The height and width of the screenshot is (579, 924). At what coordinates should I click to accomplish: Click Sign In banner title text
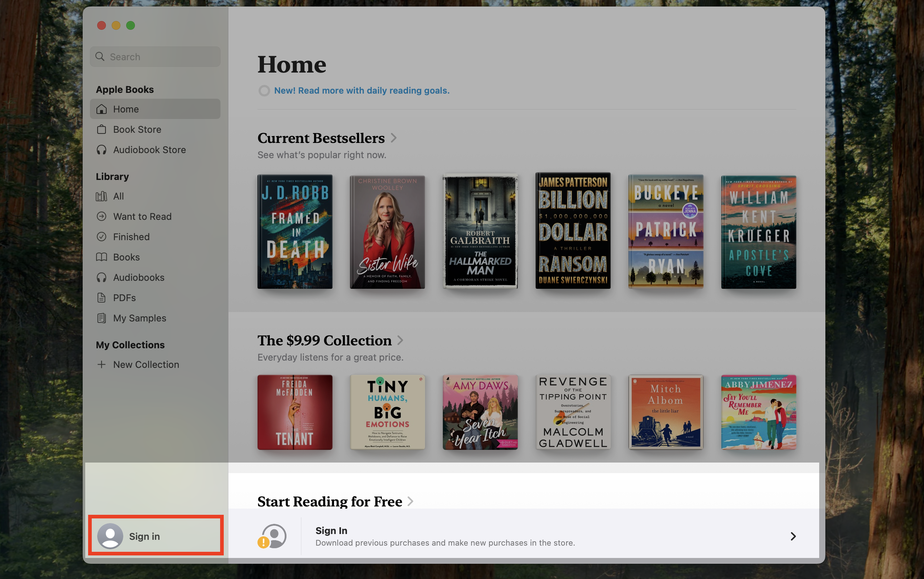[331, 530]
